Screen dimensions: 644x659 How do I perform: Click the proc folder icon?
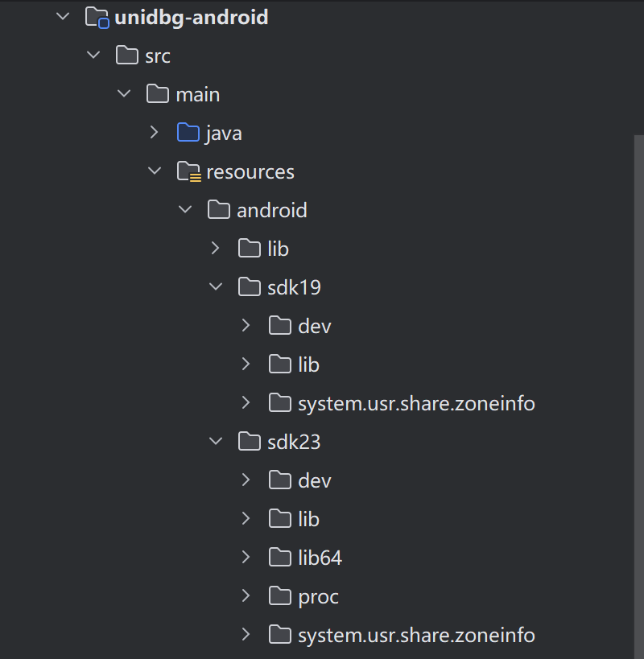(280, 596)
